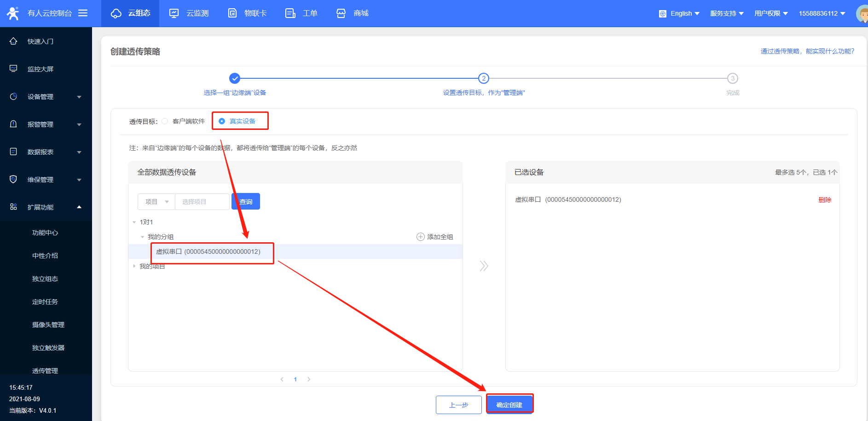Click the 确定创建 button

pyautogui.click(x=509, y=404)
